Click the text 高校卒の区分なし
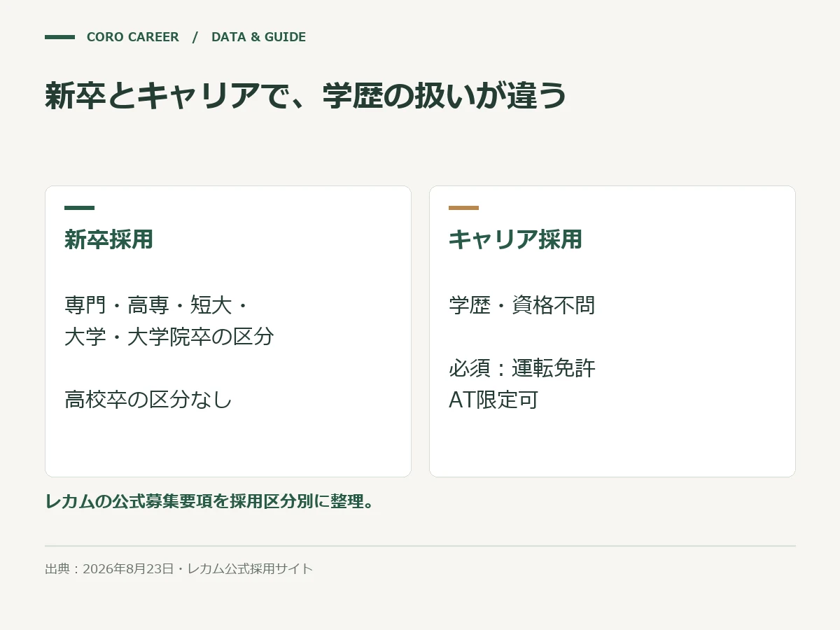The width and height of the screenshot is (840, 630). tap(148, 400)
